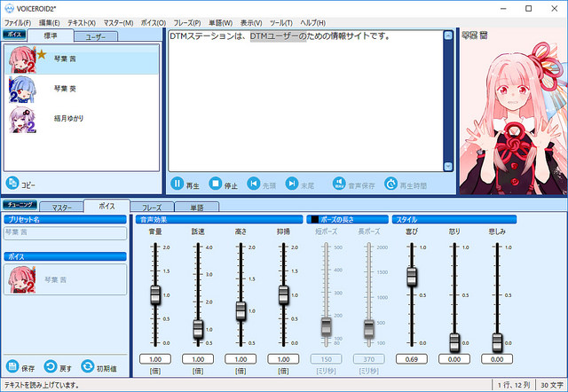Click the 戻す revert icon

pyautogui.click(x=51, y=366)
